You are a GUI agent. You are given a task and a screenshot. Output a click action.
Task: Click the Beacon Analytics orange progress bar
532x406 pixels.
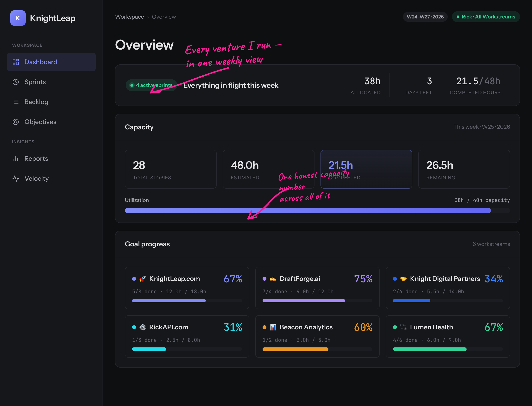317,349
